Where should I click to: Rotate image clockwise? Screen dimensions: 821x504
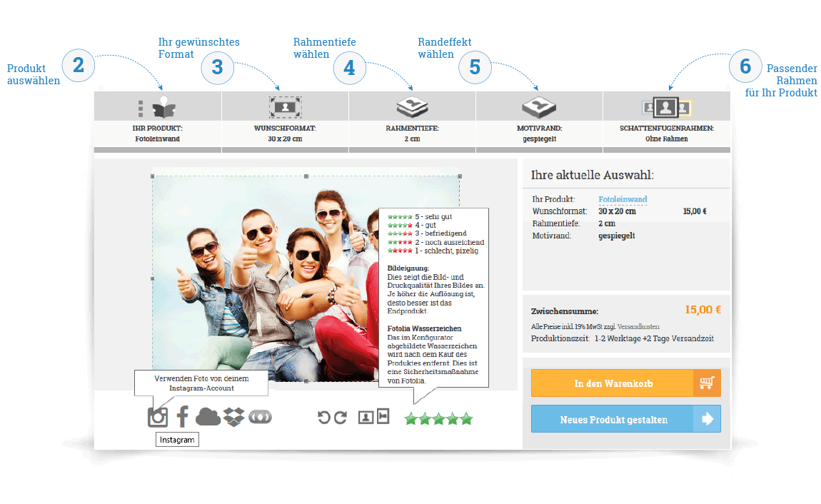[341, 418]
